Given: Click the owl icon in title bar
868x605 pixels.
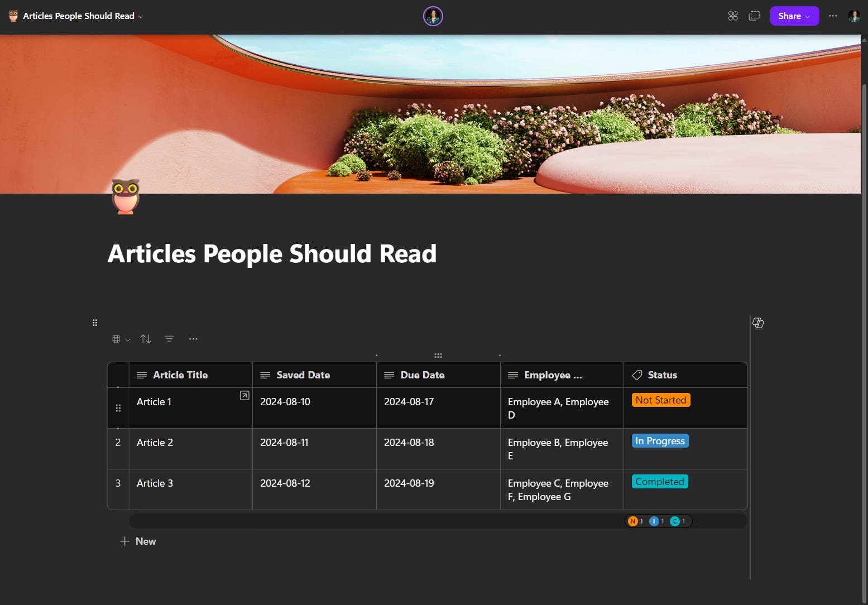Looking at the screenshot, I should [x=13, y=16].
